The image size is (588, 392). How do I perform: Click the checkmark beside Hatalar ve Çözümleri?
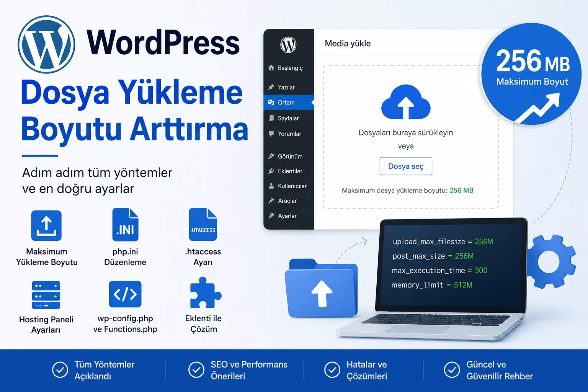point(332,370)
